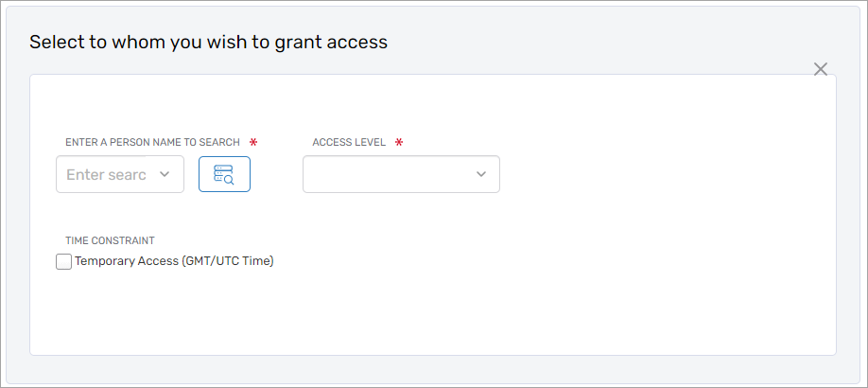The width and height of the screenshot is (868, 388).
Task: Click the 'Enter searc' placeholder text
Action: coord(106,174)
